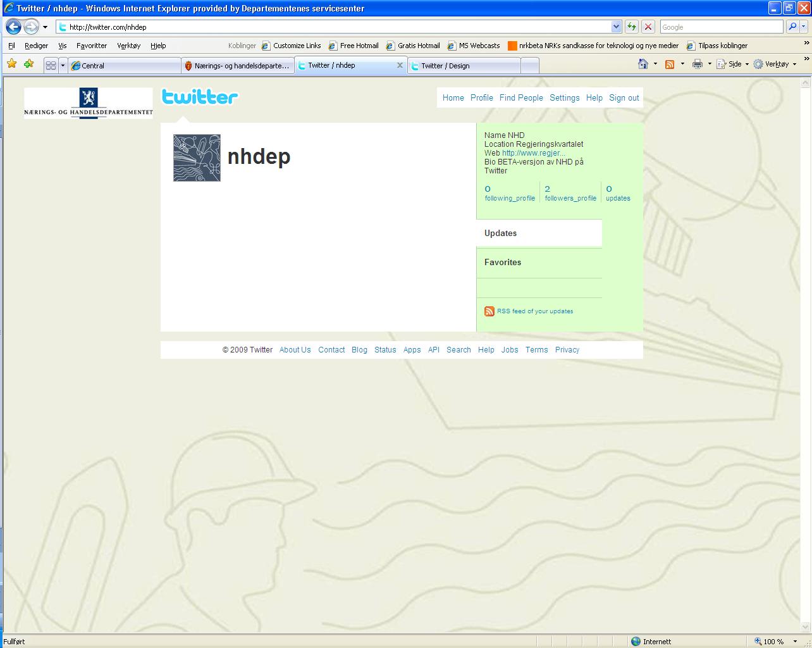Print the page with the printer icon

[x=698, y=64]
